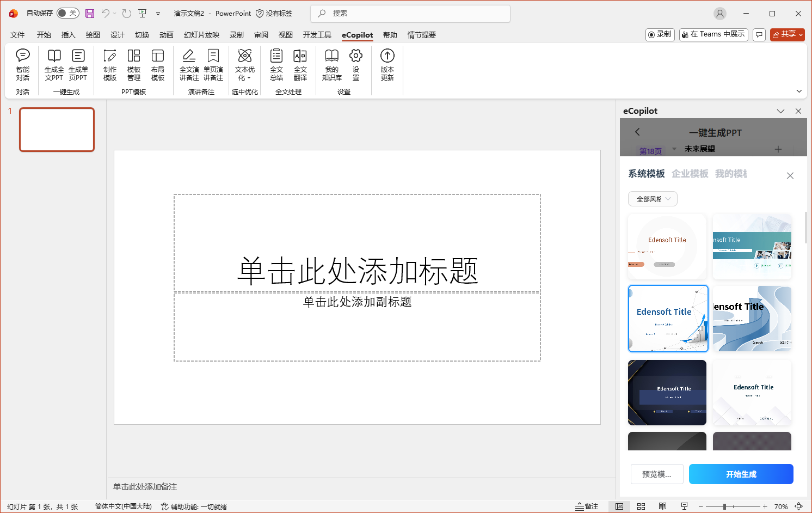Screen dimensions: 812x513
Task: Open the 第18页 page selector dropdown
Action: [674, 148]
